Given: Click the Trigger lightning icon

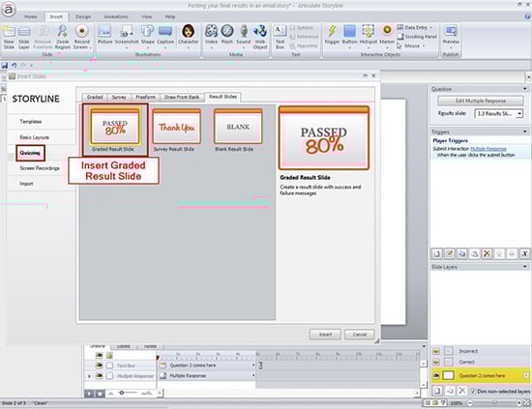Looking at the screenshot, I should 332,35.
